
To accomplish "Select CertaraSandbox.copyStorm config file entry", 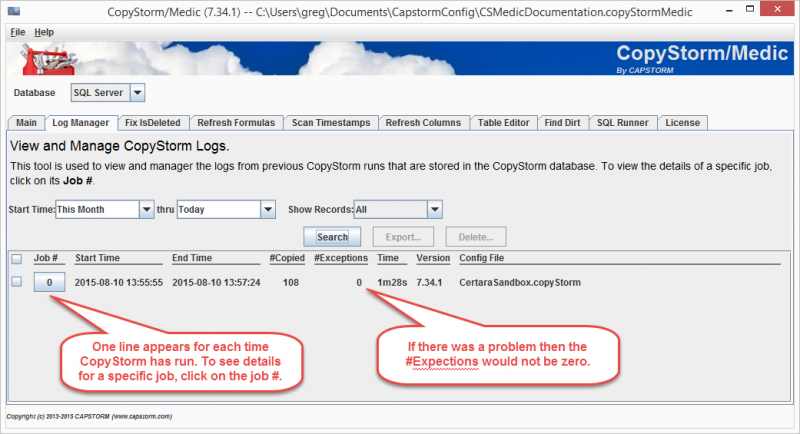I will [x=520, y=283].
